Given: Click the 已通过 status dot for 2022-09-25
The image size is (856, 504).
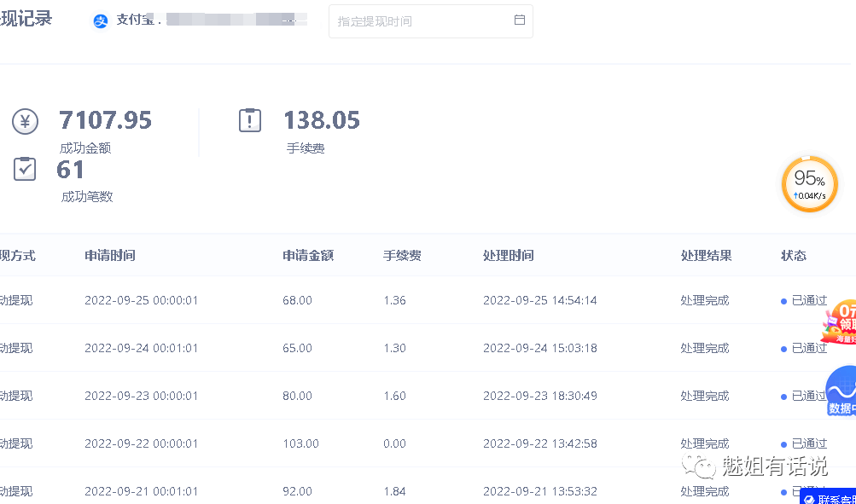Looking at the screenshot, I should click(x=783, y=300).
